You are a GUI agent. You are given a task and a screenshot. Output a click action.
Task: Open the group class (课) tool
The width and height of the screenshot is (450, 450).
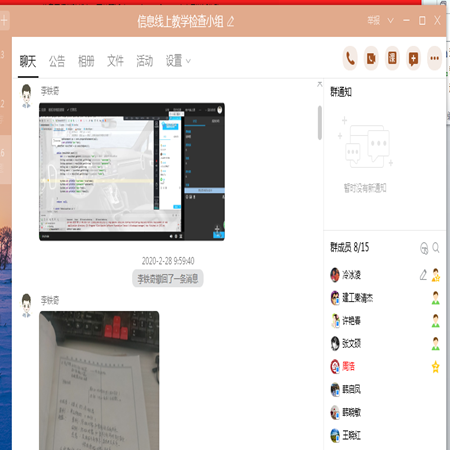coord(392,59)
